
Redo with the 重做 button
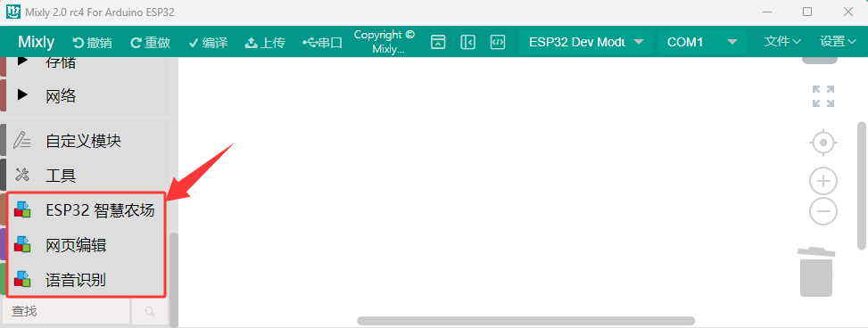point(151,43)
